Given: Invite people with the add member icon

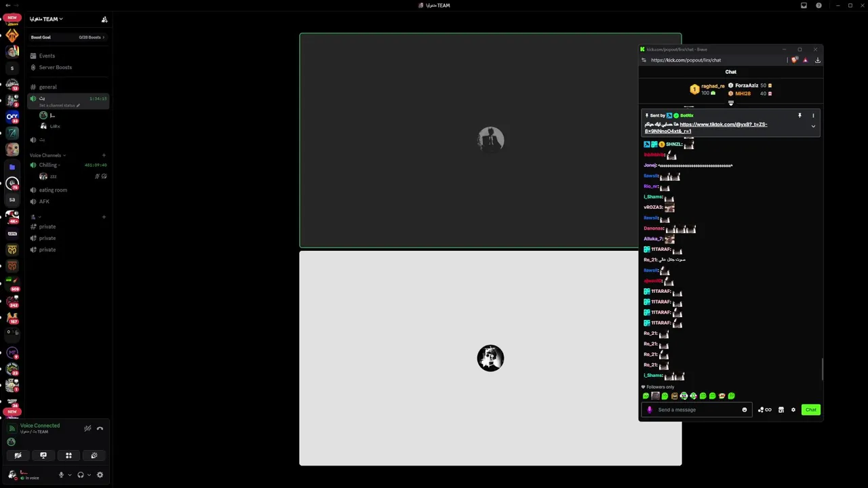Looking at the screenshot, I should (104, 20).
